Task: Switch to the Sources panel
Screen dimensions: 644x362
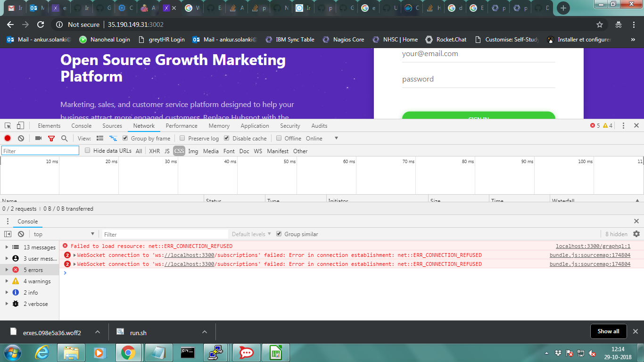Action: 112,125
